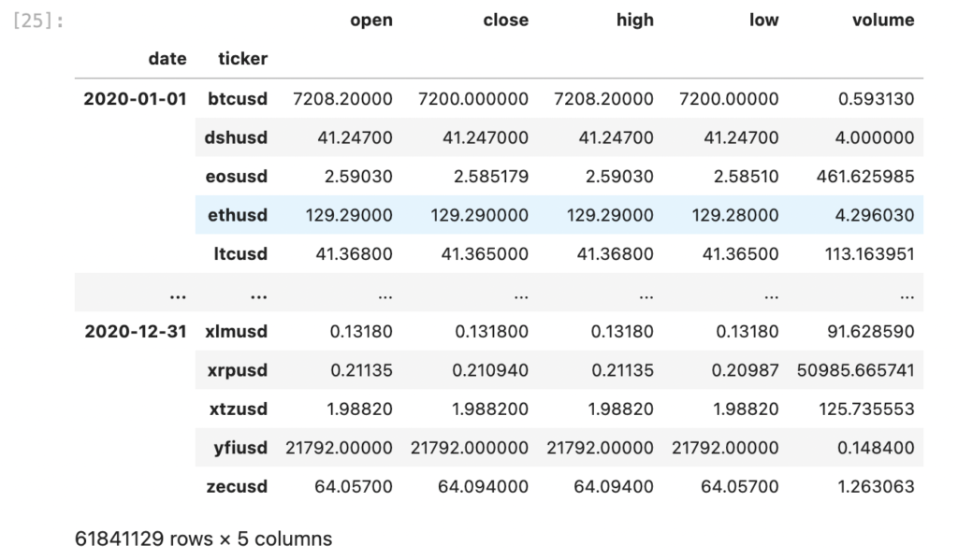Click the open column header

pos(370,21)
